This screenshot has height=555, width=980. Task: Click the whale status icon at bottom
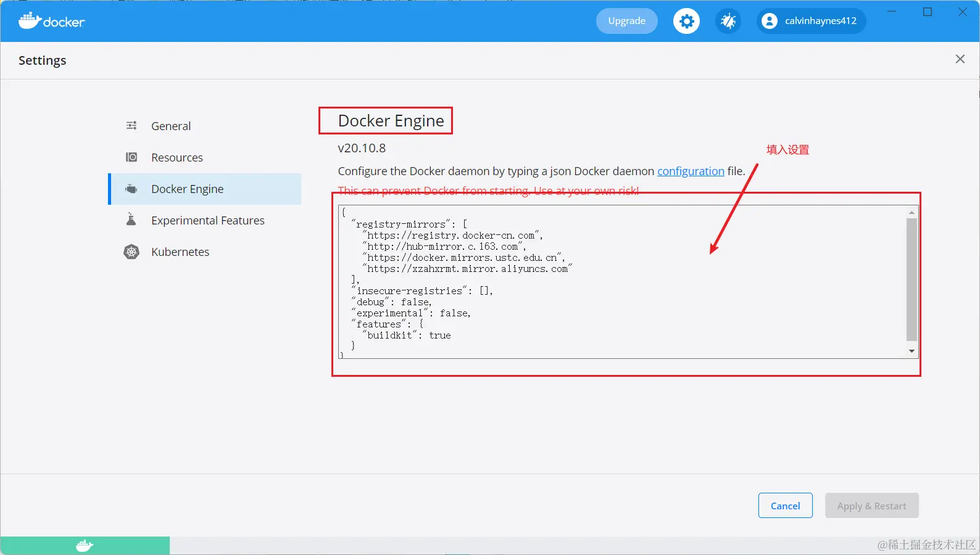coord(85,546)
